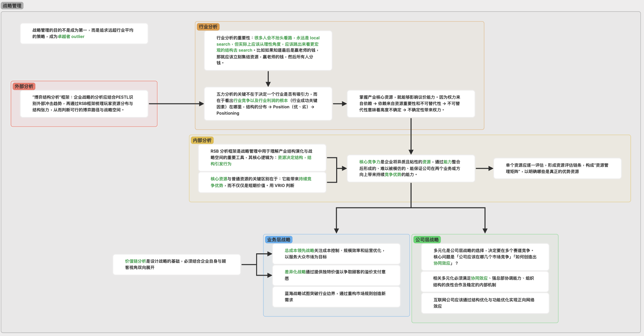
Task: Click the 五力分析 Positioning card
Action: [x=268, y=104]
